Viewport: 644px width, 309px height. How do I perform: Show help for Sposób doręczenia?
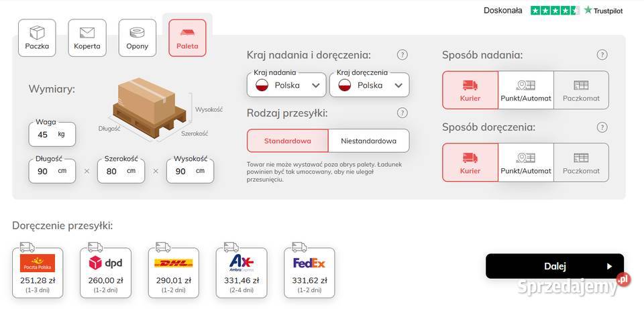point(602,127)
